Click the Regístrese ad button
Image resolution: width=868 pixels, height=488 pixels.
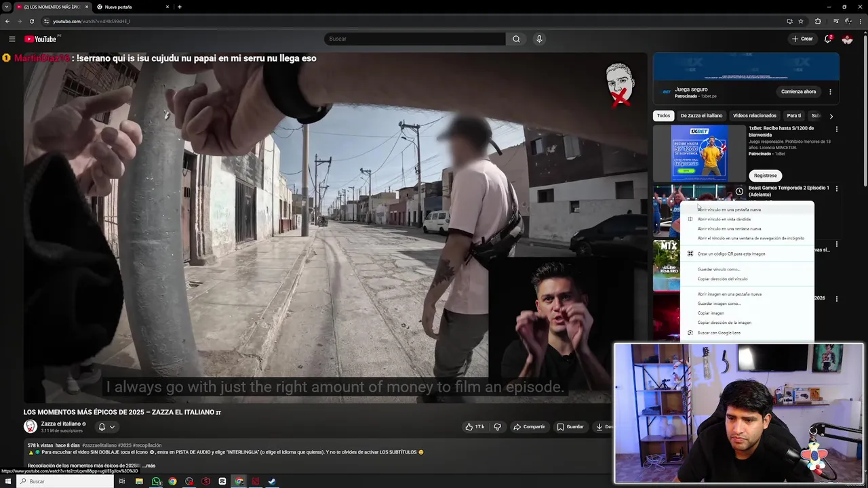pyautogui.click(x=765, y=176)
